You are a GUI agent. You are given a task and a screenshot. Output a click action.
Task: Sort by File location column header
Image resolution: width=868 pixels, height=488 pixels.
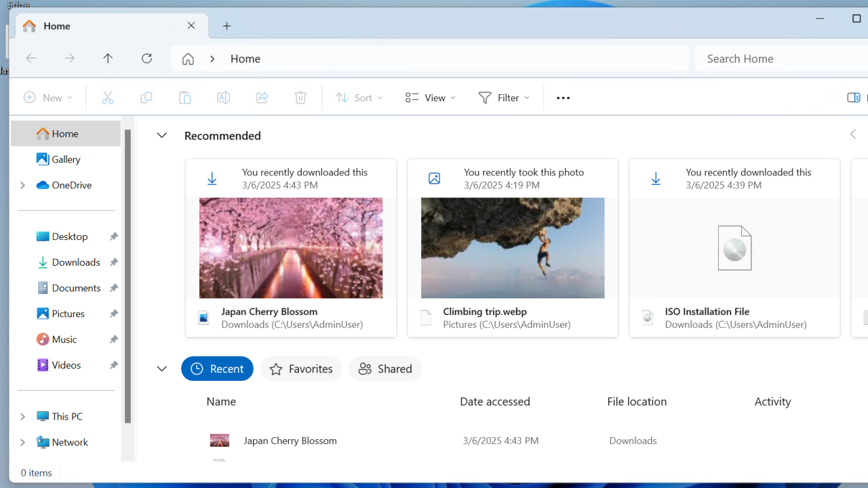tap(637, 401)
